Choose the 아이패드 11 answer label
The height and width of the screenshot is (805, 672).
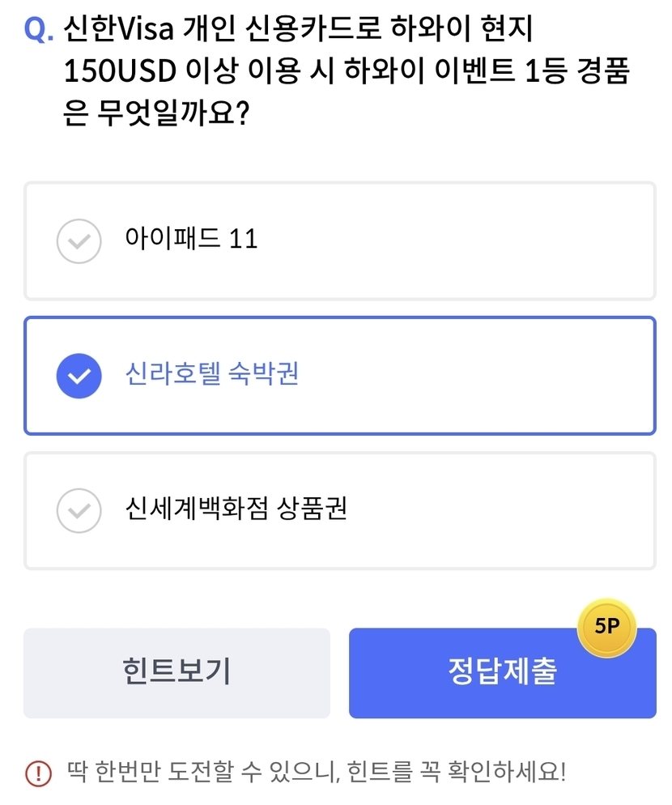coord(191,239)
